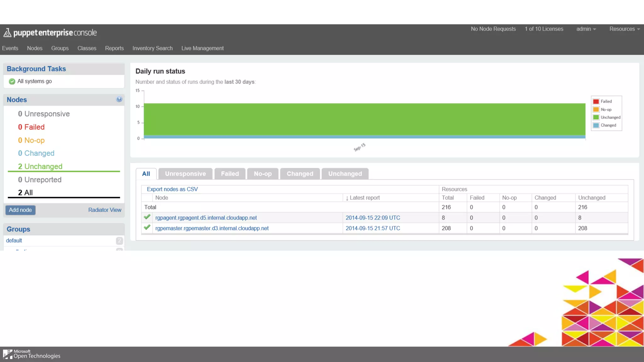Open the Inventory Search page

152,48
